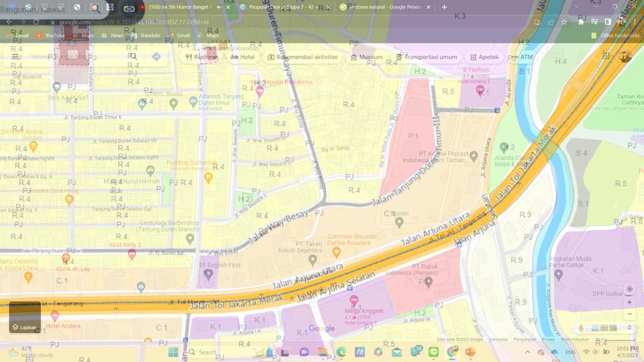This screenshot has width=644, height=362.
Task: Bookmark this page with the star icon
Action: (564, 21)
